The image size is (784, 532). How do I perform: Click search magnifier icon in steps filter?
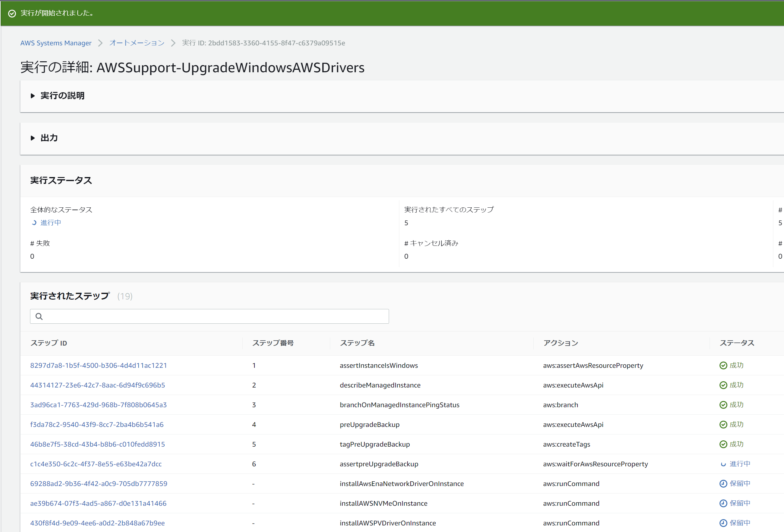click(39, 316)
